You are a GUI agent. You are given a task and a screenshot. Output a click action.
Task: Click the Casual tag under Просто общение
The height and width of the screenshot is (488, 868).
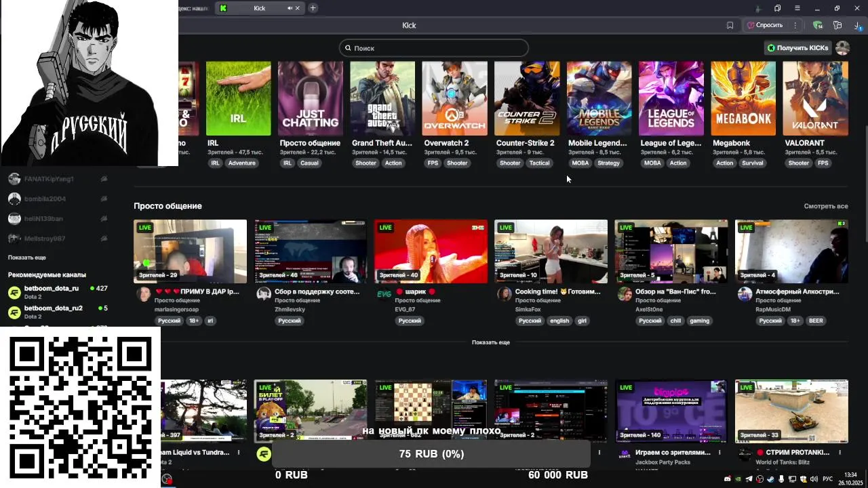pyautogui.click(x=309, y=163)
